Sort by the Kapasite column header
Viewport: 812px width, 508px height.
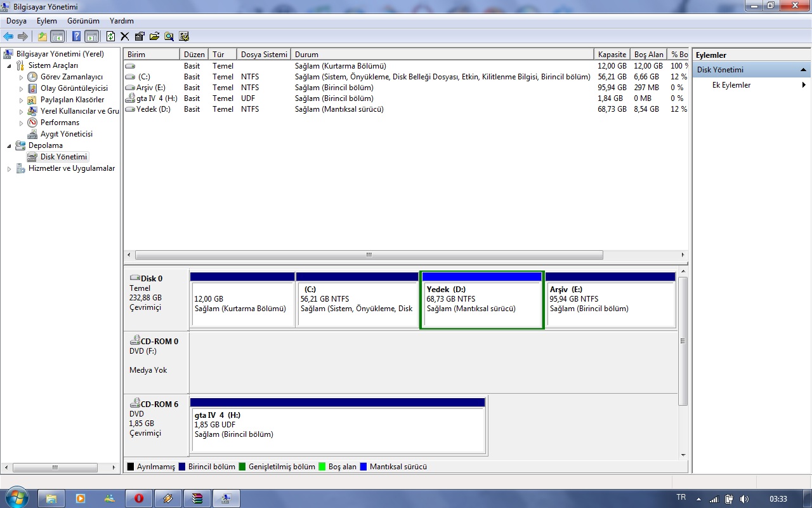[x=612, y=55]
